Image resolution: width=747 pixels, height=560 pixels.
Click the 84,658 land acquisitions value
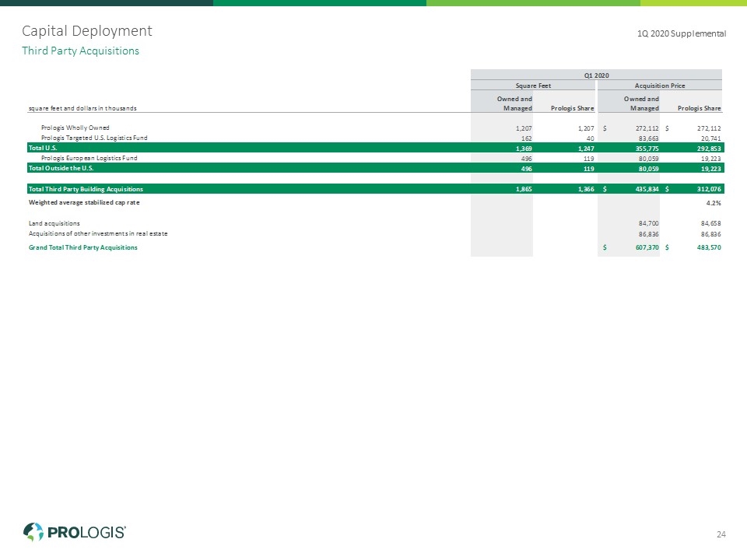click(710, 223)
